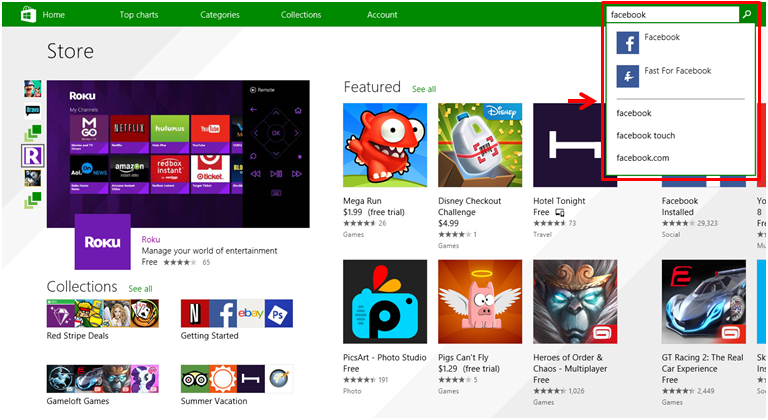The height and width of the screenshot is (420, 768).
Task: Open the Categories menu
Action: tap(220, 15)
